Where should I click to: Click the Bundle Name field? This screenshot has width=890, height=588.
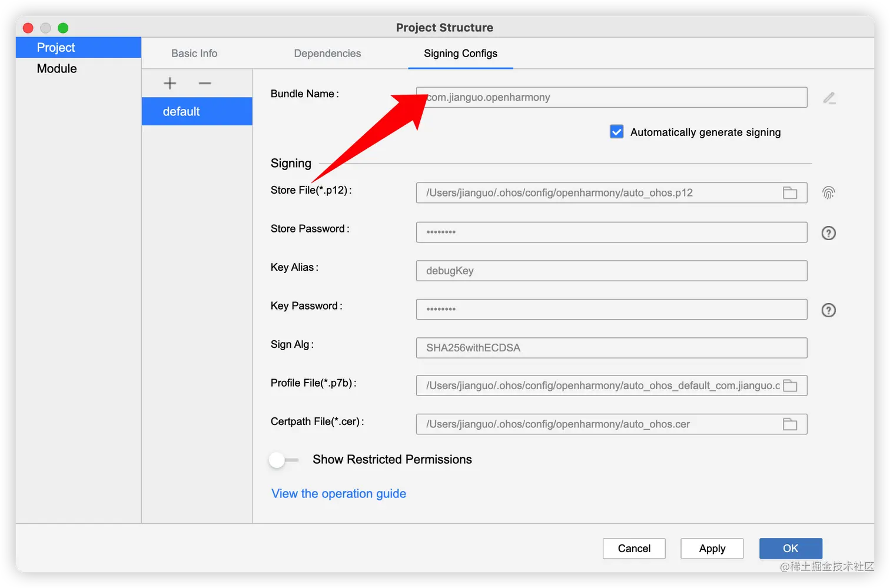point(612,98)
